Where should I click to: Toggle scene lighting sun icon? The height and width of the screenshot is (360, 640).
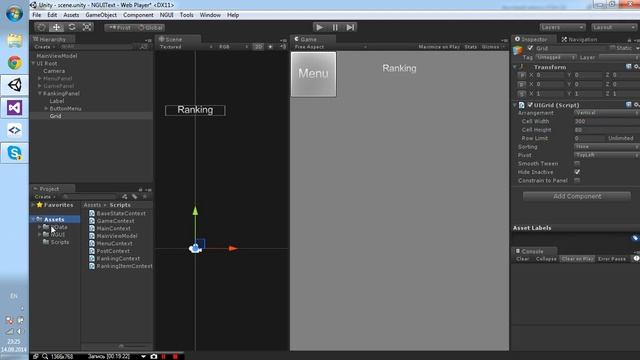[270, 47]
